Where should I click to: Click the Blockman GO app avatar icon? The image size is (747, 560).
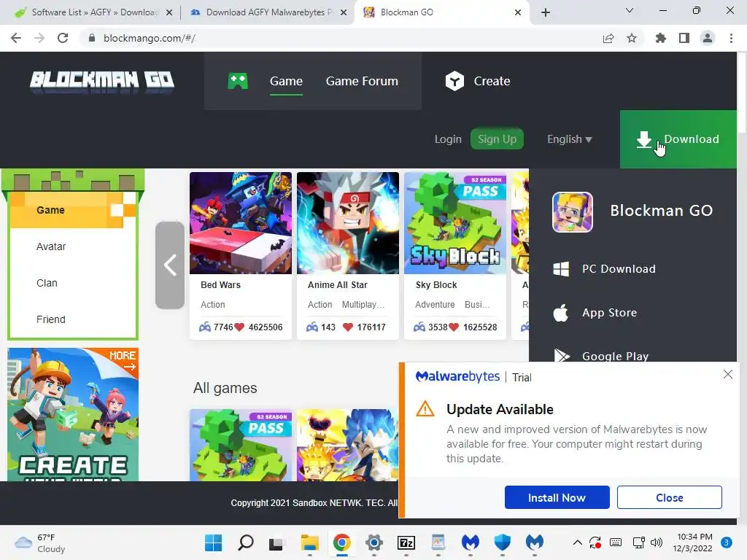click(x=572, y=212)
